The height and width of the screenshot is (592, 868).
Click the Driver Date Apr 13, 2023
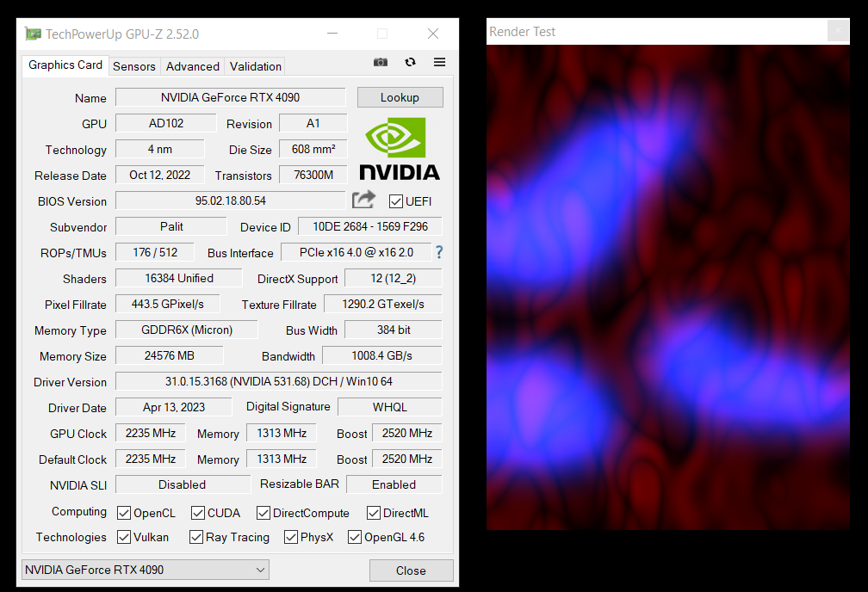tap(173, 407)
